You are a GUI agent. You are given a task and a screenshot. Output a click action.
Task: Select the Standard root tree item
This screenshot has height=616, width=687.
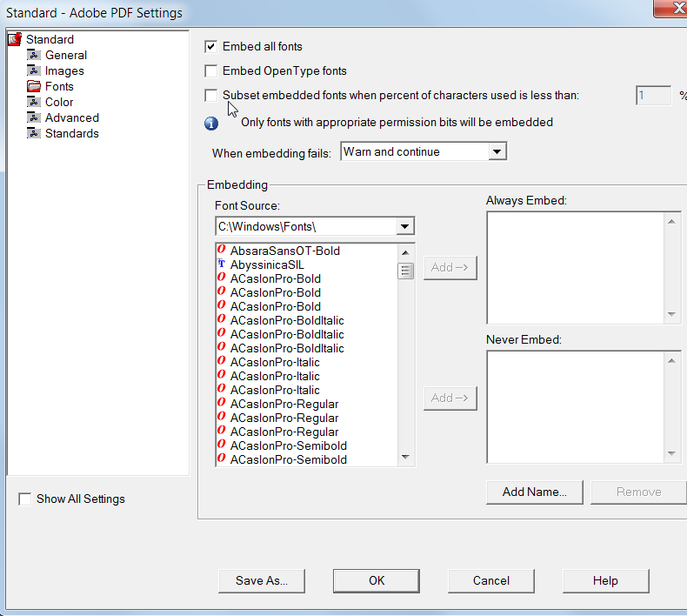pos(50,39)
